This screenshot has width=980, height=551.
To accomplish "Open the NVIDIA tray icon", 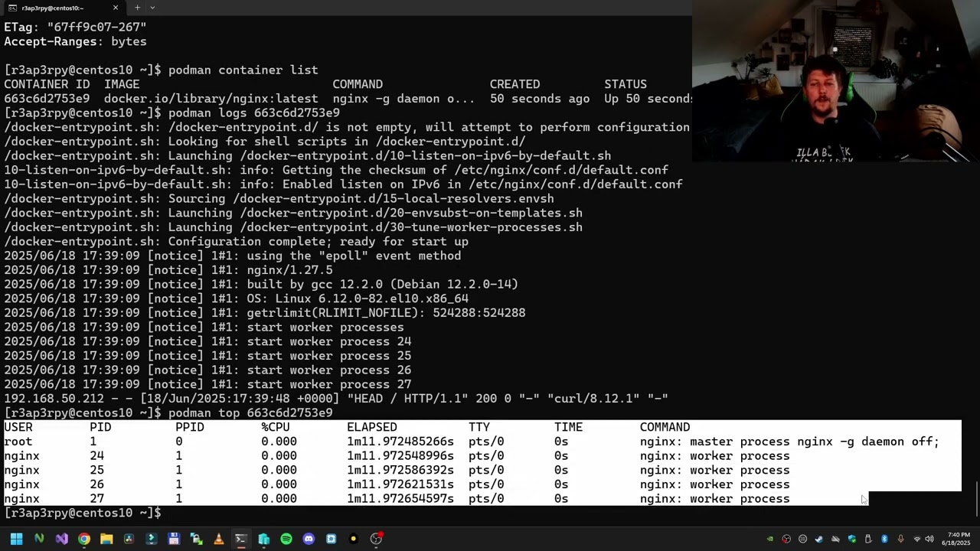I will [770, 539].
